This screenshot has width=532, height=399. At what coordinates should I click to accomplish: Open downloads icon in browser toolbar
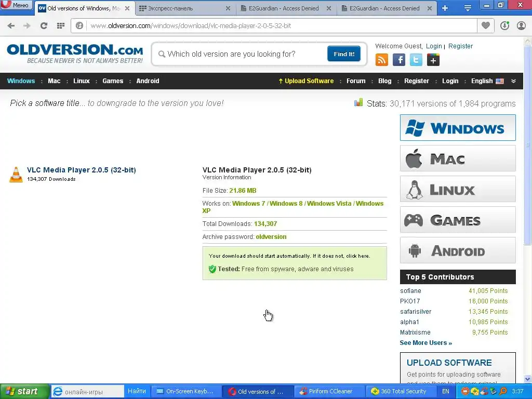pos(504,26)
